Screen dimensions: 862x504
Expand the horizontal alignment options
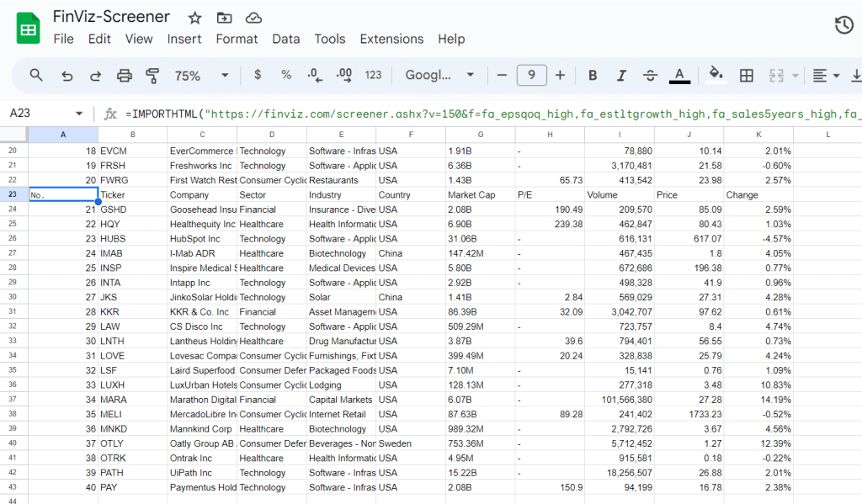(x=835, y=75)
